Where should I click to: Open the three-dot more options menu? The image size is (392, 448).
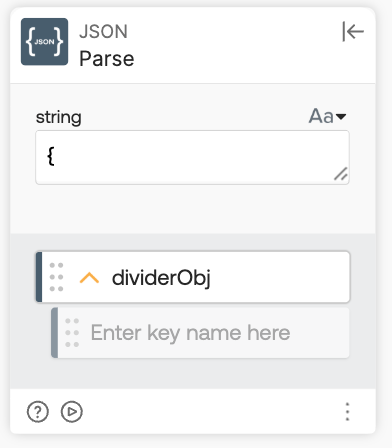click(347, 412)
